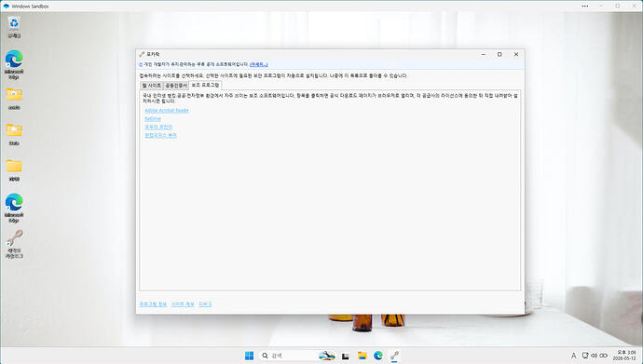Launch Microsoft Edge from the taskbar

378,356
